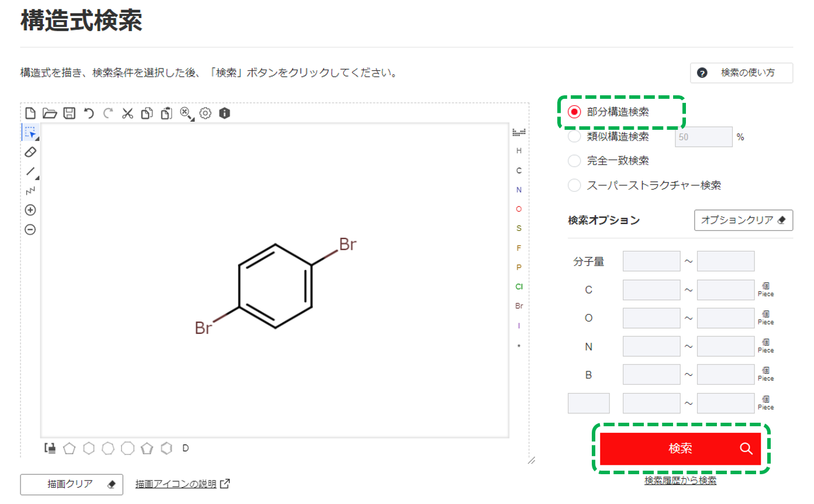814x504 pixels.
Task: Select phosphorus P atom tool
Action: pos(519,267)
